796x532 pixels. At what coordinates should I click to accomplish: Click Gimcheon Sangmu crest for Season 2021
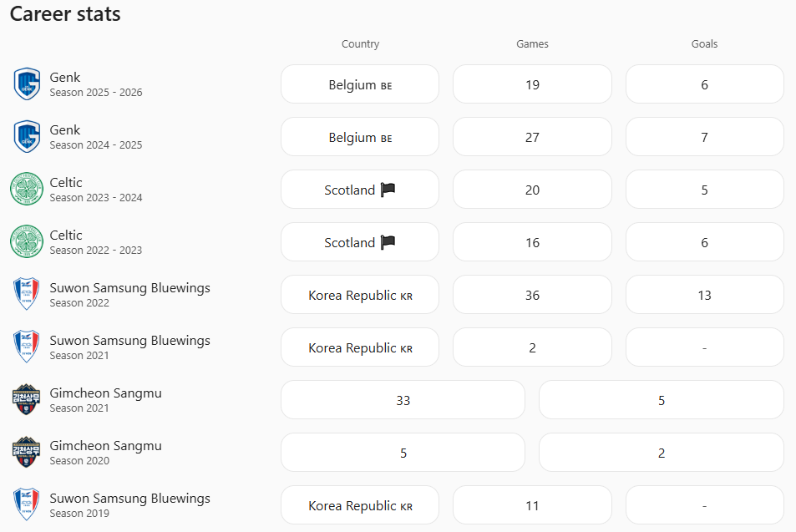click(x=27, y=400)
